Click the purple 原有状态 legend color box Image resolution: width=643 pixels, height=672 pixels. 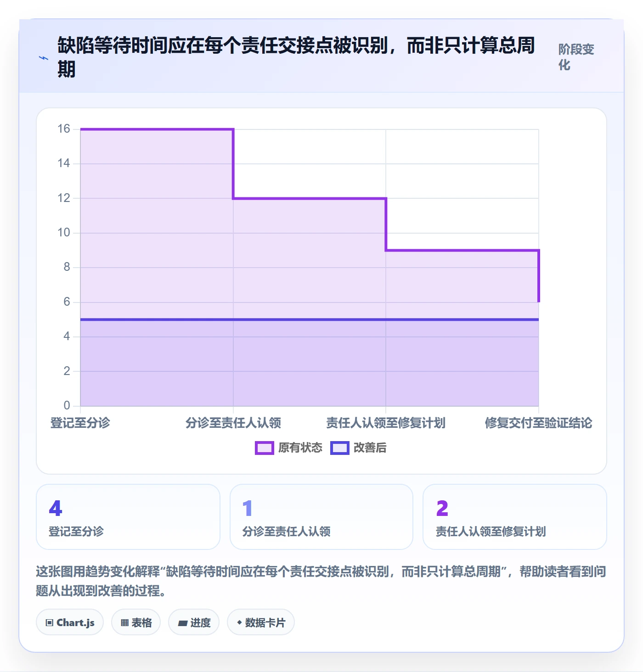[x=265, y=448]
